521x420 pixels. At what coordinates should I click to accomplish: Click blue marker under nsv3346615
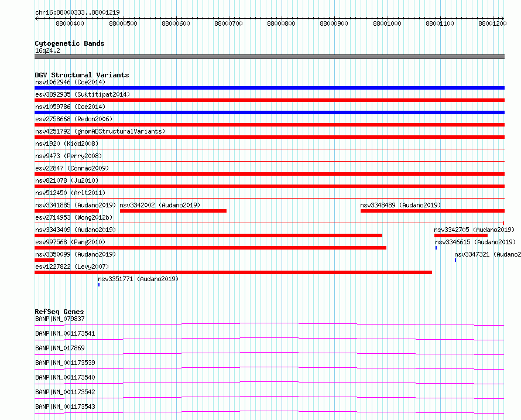pyautogui.click(x=436, y=248)
